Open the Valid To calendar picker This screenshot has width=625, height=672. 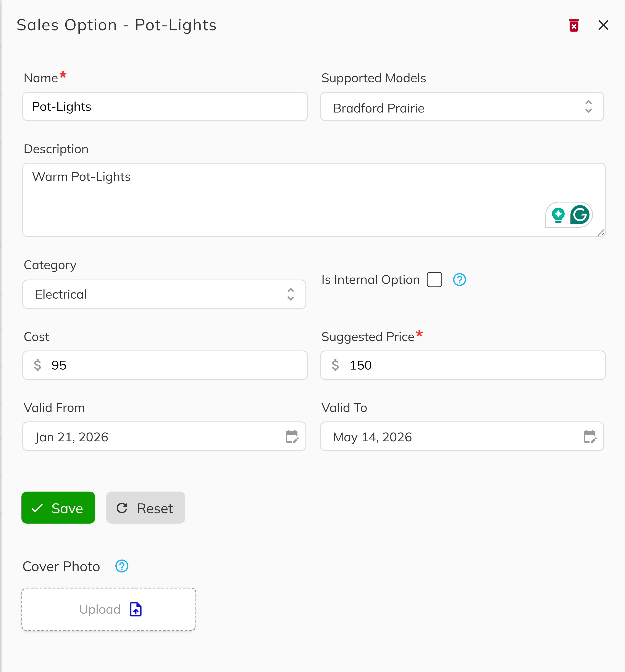point(589,436)
